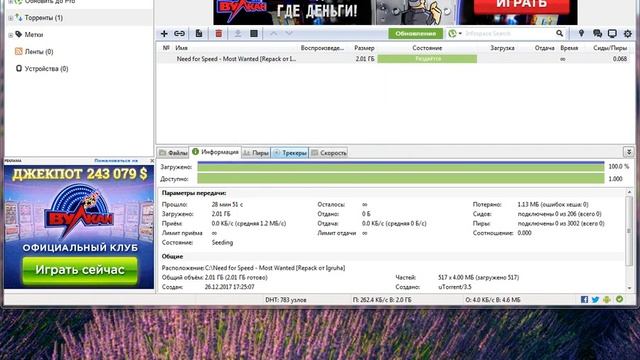
Task: Open settings via the gear icon
Action: tap(628, 33)
